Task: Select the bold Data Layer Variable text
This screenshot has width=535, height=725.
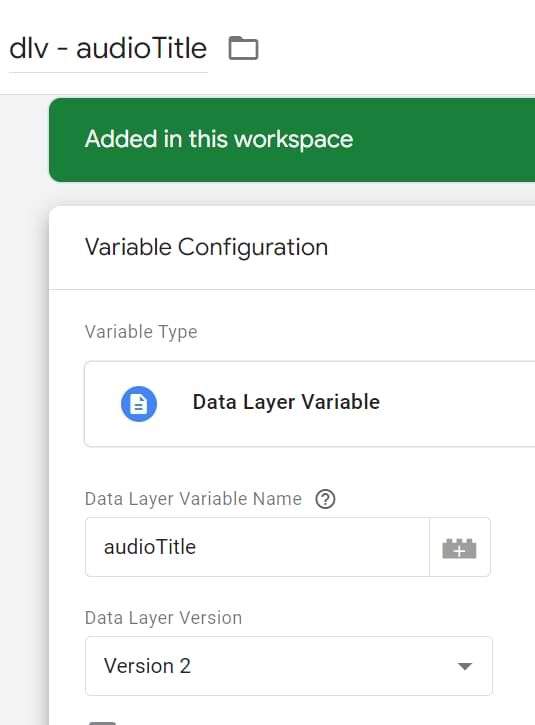Action: (286, 402)
